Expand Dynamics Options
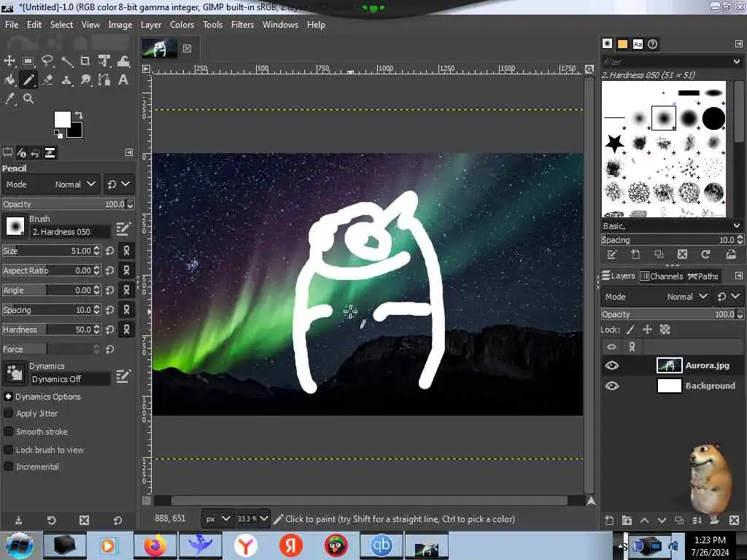 [x=8, y=396]
